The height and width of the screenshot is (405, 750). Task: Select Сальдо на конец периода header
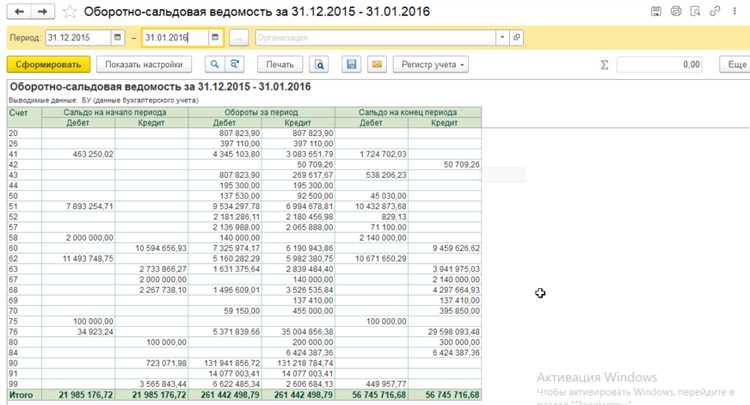(x=408, y=112)
